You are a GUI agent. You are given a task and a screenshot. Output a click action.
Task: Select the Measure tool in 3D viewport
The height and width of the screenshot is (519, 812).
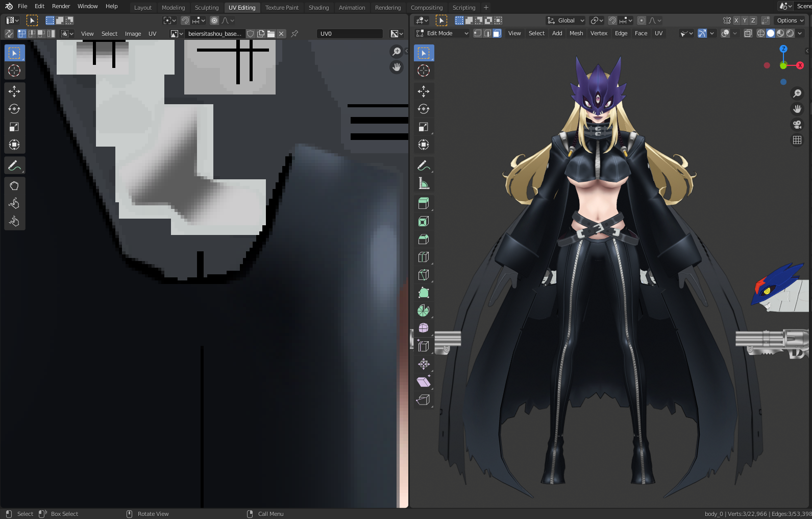(x=424, y=183)
